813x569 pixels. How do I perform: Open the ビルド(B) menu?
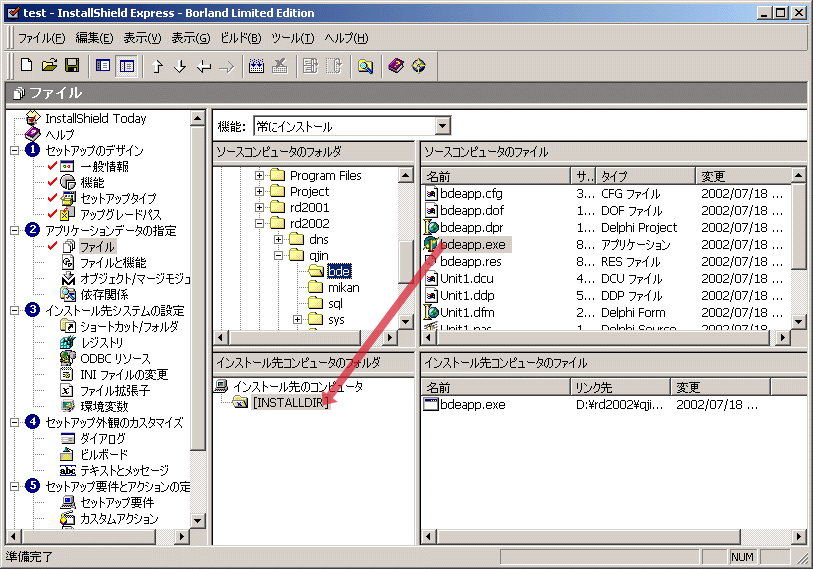(x=241, y=38)
